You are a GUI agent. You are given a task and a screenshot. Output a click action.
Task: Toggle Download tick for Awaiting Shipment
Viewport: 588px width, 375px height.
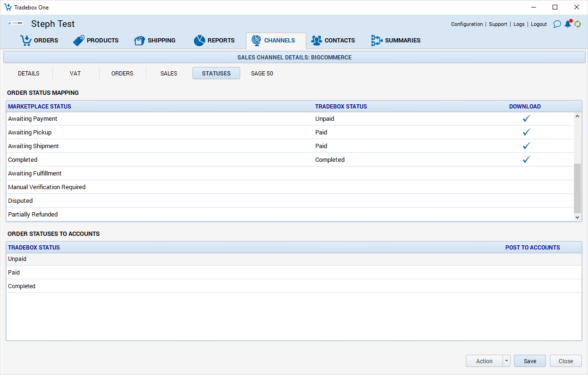(527, 146)
